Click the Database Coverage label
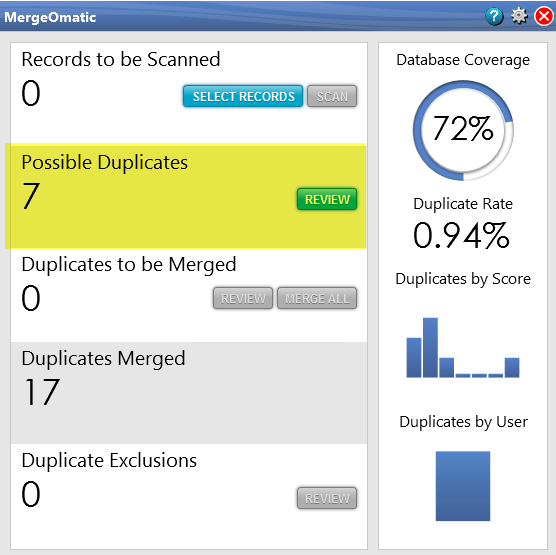 pos(463,60)
